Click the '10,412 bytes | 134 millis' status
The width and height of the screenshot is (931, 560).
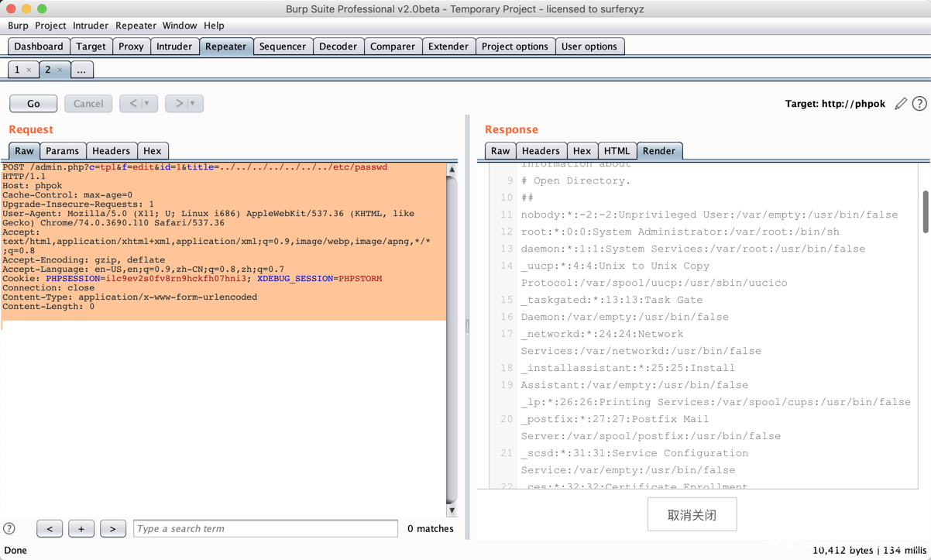(870, 551)
